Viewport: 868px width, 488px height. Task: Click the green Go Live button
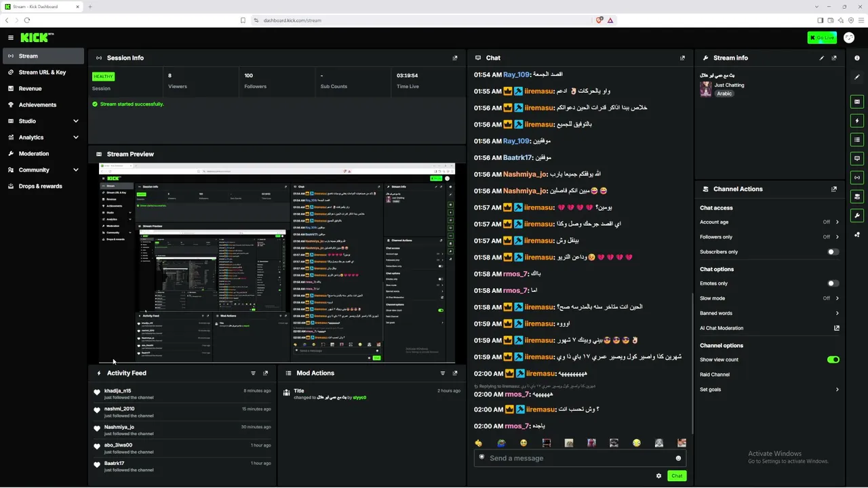point(822,38)
